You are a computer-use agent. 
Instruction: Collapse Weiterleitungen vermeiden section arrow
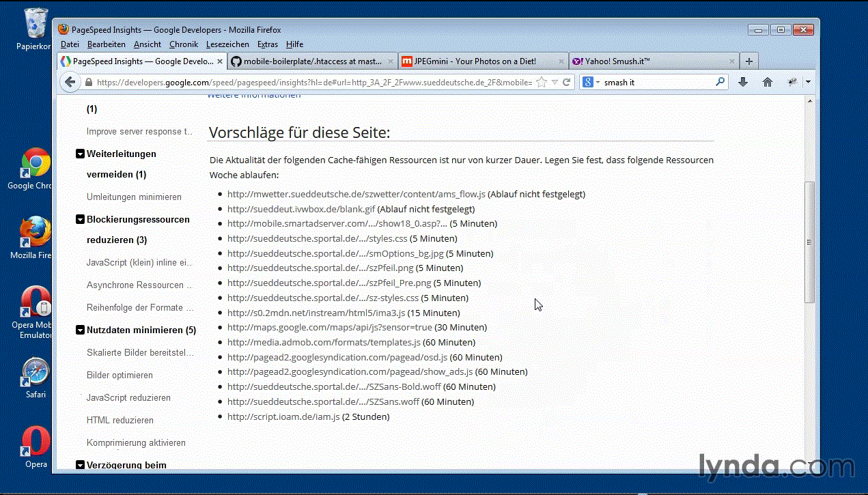81,154
